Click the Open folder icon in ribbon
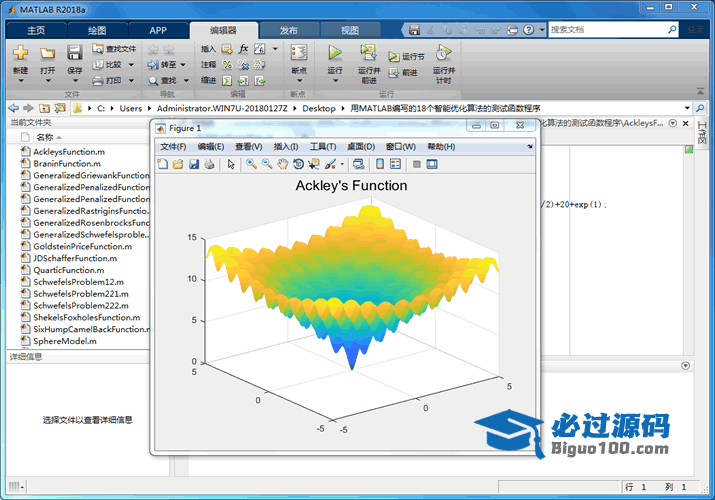715x500 pixels. tap(47, 53)
